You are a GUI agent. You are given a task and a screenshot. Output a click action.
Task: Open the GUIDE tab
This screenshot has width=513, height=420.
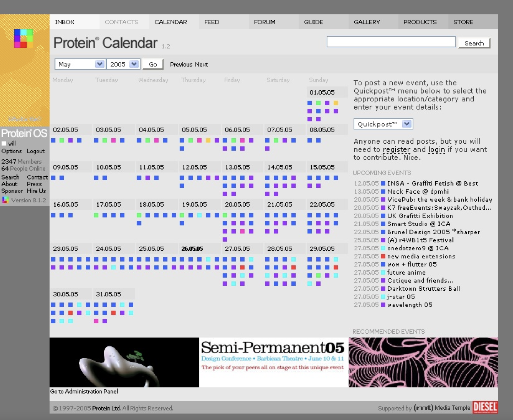click(x=324, y=22)
